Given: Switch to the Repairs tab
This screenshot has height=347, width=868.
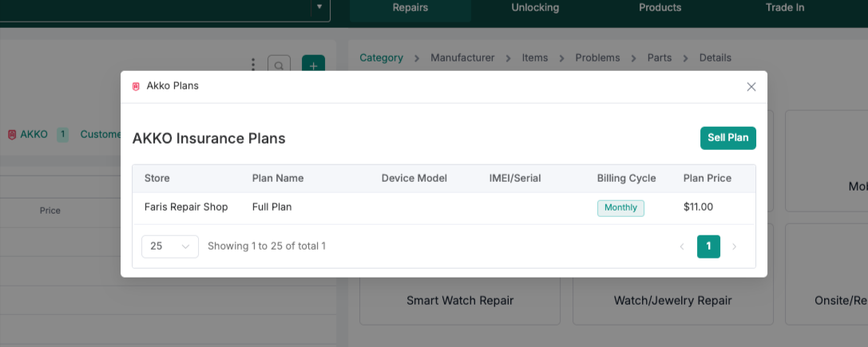Looking at the screenshot, I should tap(410, 8).
